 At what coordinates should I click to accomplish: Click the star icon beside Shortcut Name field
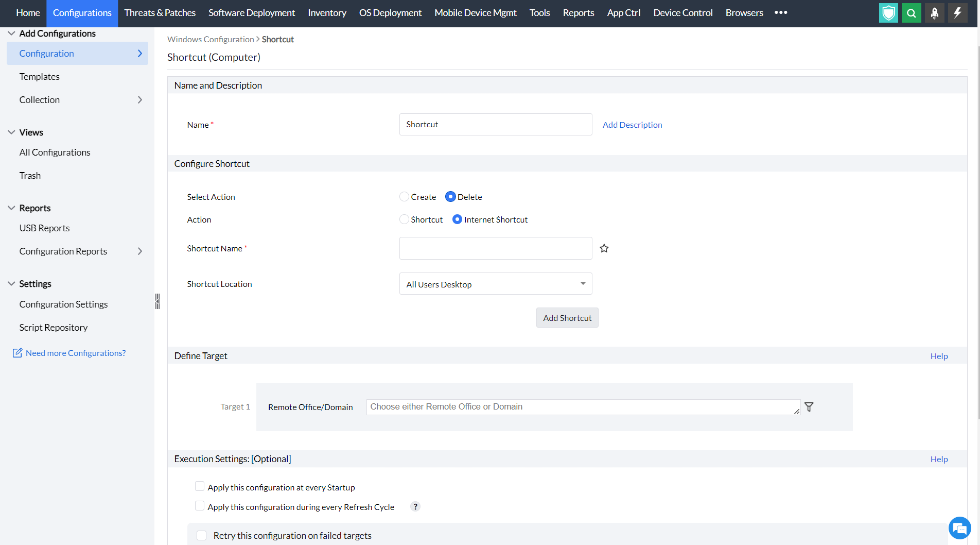pos(604,248)
